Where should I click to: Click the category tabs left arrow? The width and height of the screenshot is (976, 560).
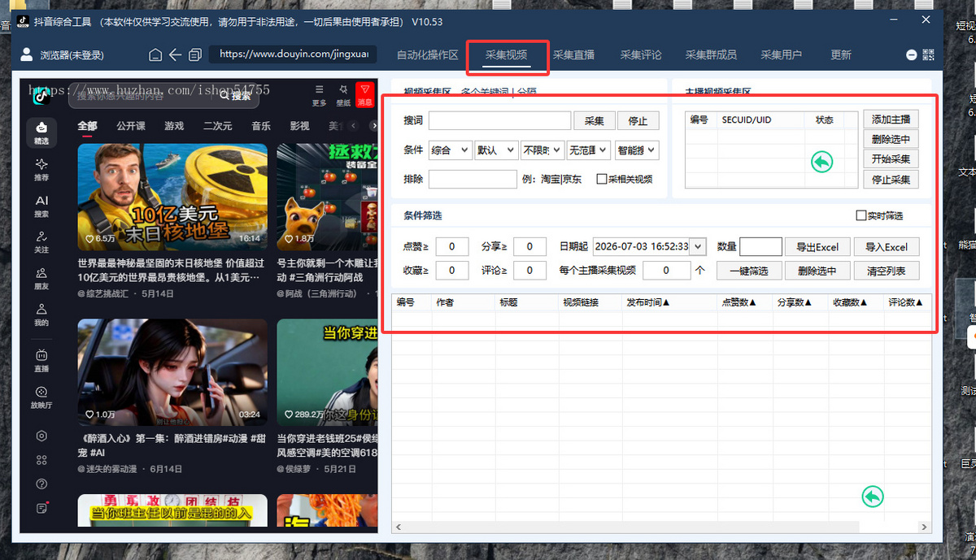(x=352, y=126)
